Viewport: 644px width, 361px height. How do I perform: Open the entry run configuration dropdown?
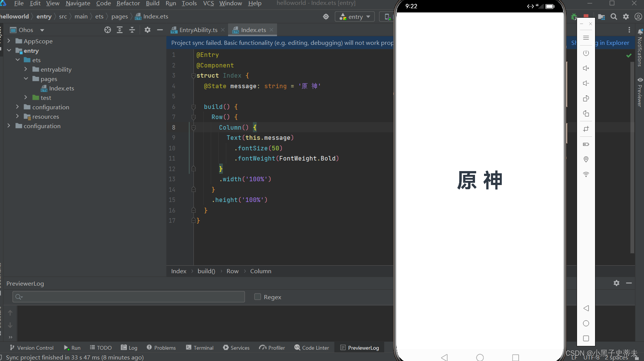[x=355, y=17]
